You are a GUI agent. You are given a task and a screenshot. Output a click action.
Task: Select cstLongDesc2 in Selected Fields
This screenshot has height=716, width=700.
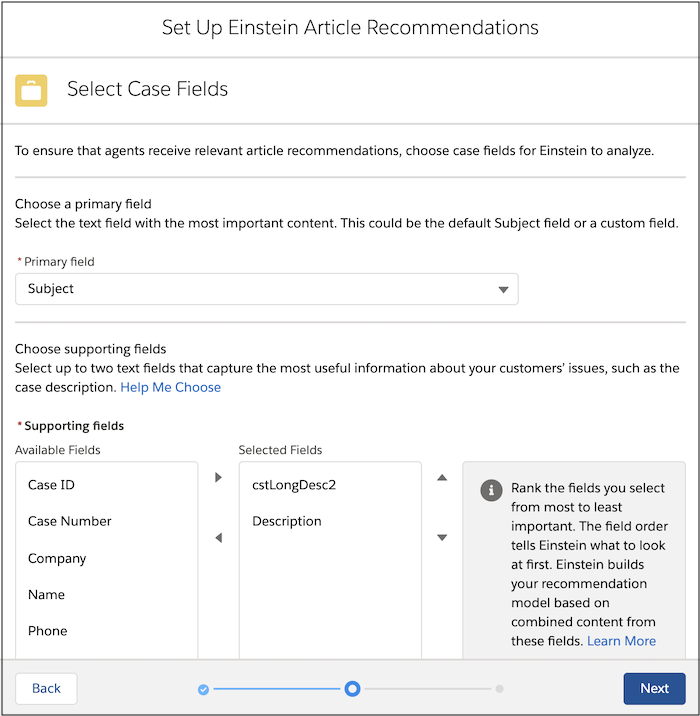click(330, 485)
